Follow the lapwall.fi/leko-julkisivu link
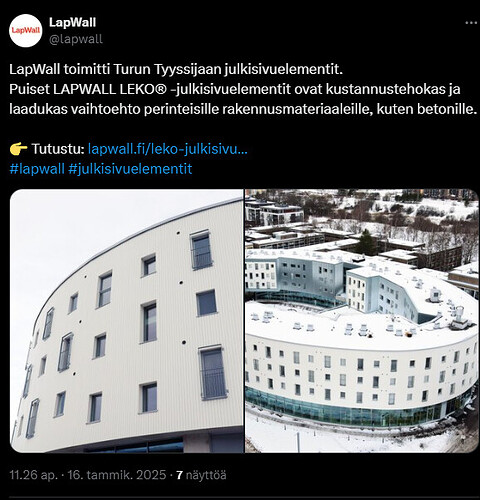Viewport: 480px width, 500px height. click(168, 149)
